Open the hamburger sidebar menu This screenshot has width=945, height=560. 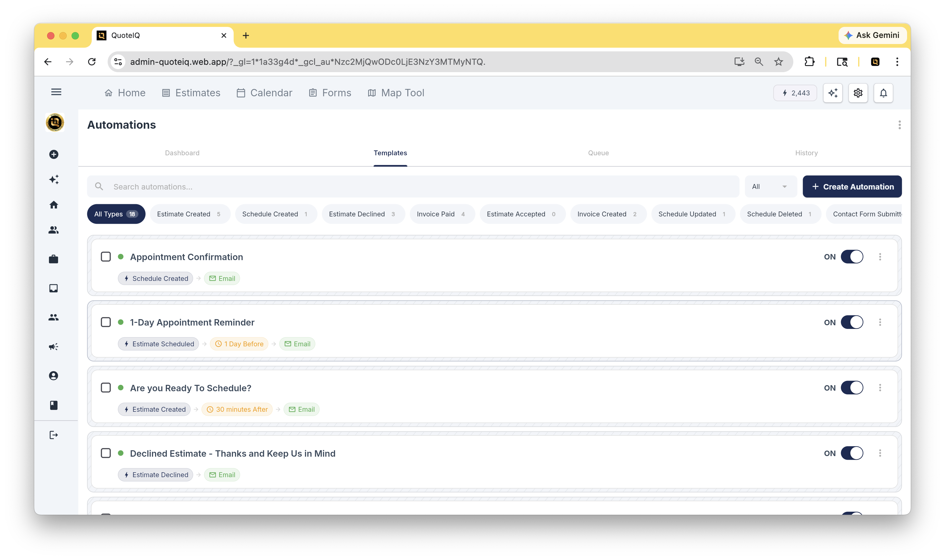coord(56,92)
